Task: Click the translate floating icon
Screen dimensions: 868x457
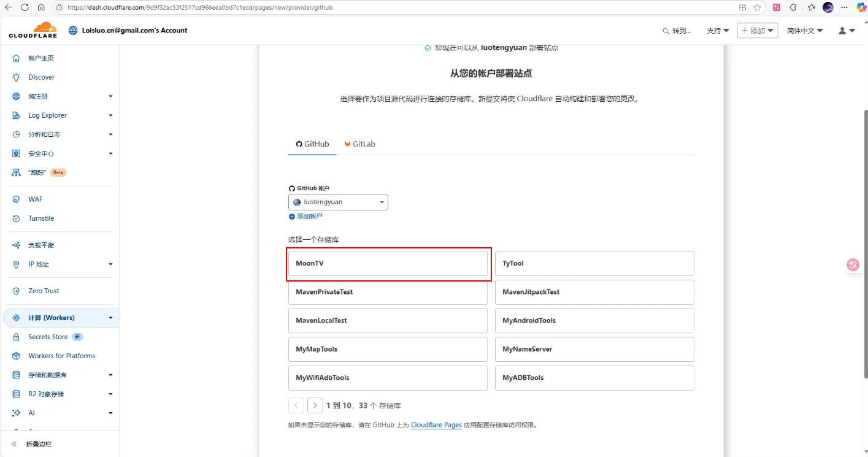Action: (x=853, y=264)
